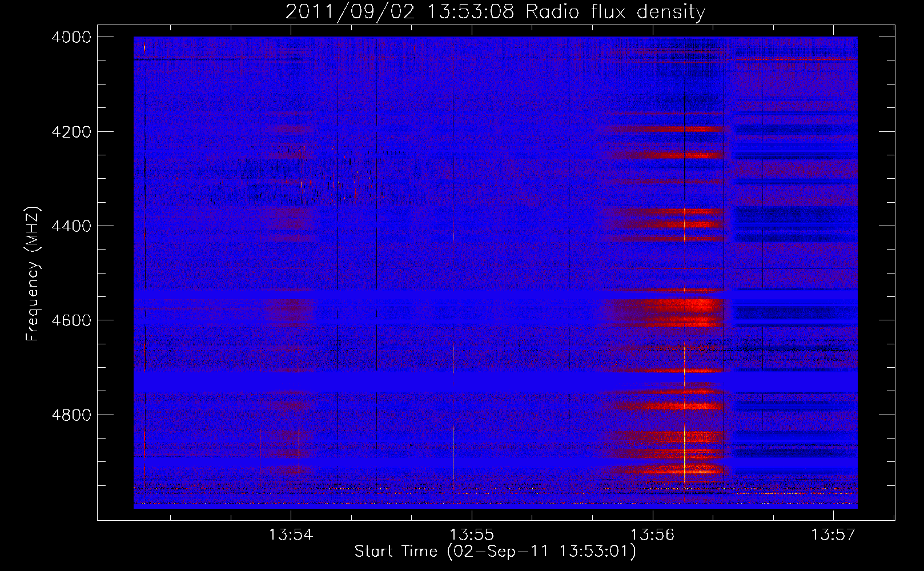Click the plot title '2011/09/02 13:53:08 Radio flux density'
The image size is (924, 571).
pyautogui.click(x=495, y=11)
